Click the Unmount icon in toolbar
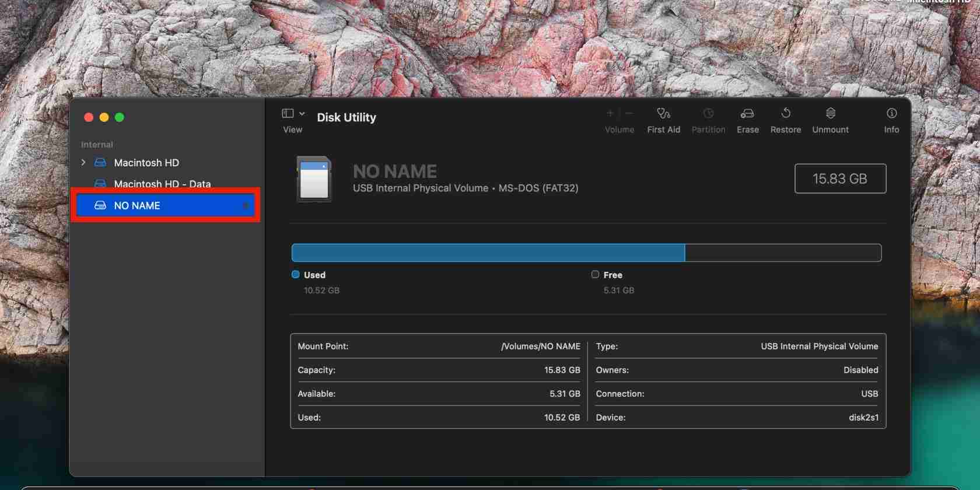 (x=831, y=113)
